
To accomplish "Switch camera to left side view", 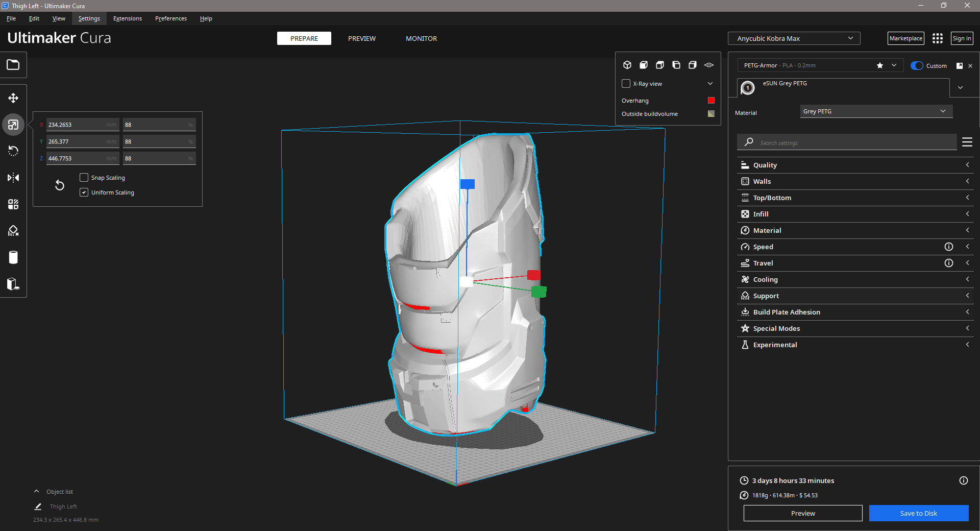I will click(676, 65).
